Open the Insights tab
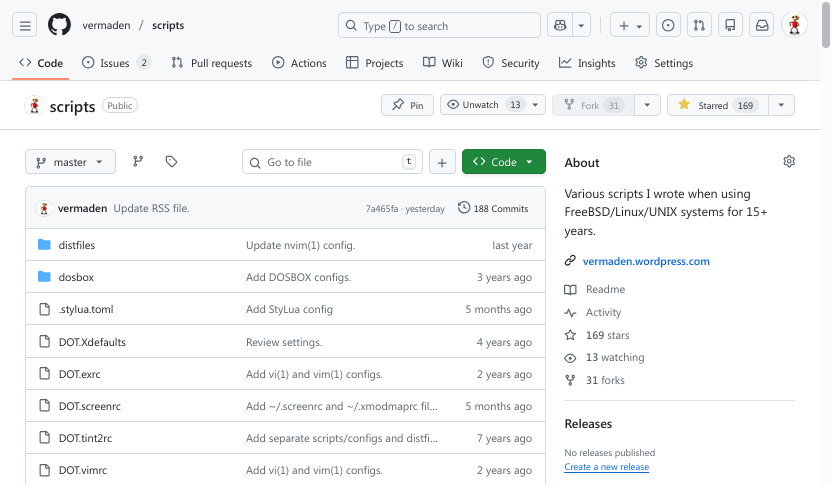This screenshot has height=485, width=832. point(587,63)
